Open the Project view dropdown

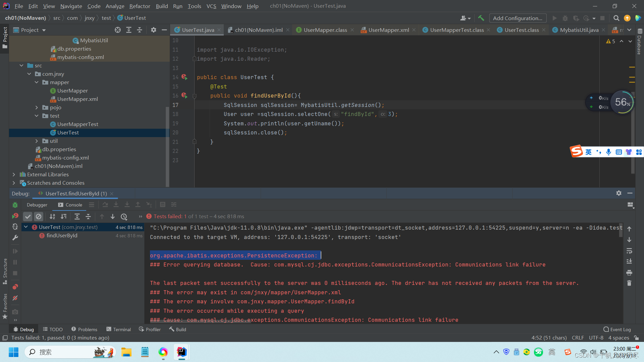(x=44, y=30)
